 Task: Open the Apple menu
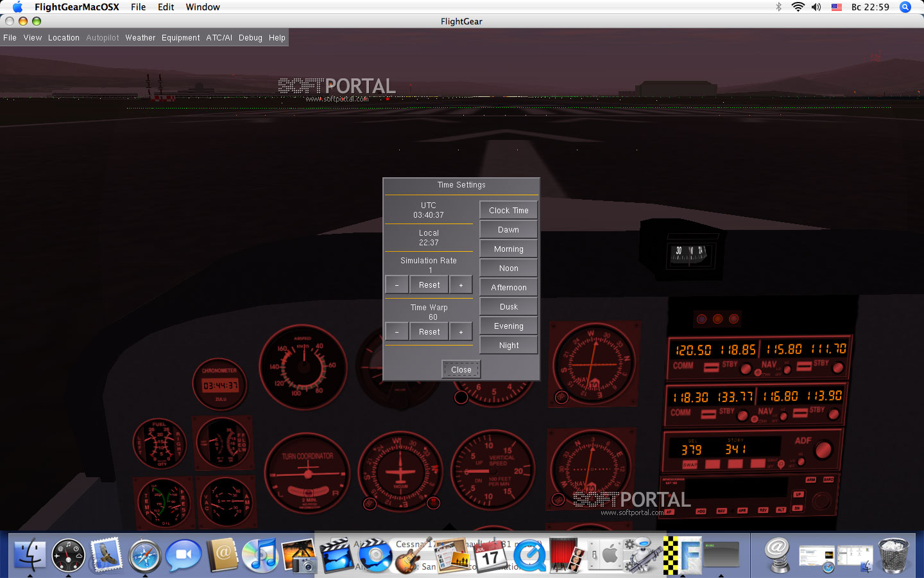pyautogui.click(x=17, y=7)
